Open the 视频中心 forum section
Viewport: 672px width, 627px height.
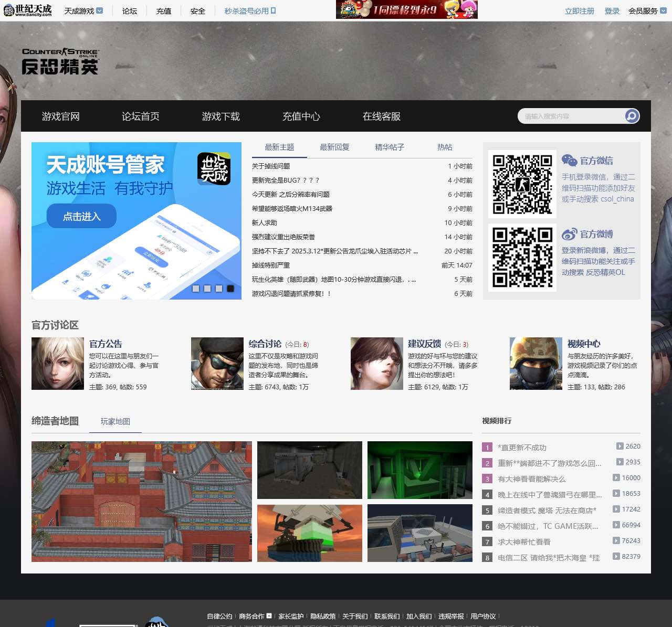pos(584,344)
